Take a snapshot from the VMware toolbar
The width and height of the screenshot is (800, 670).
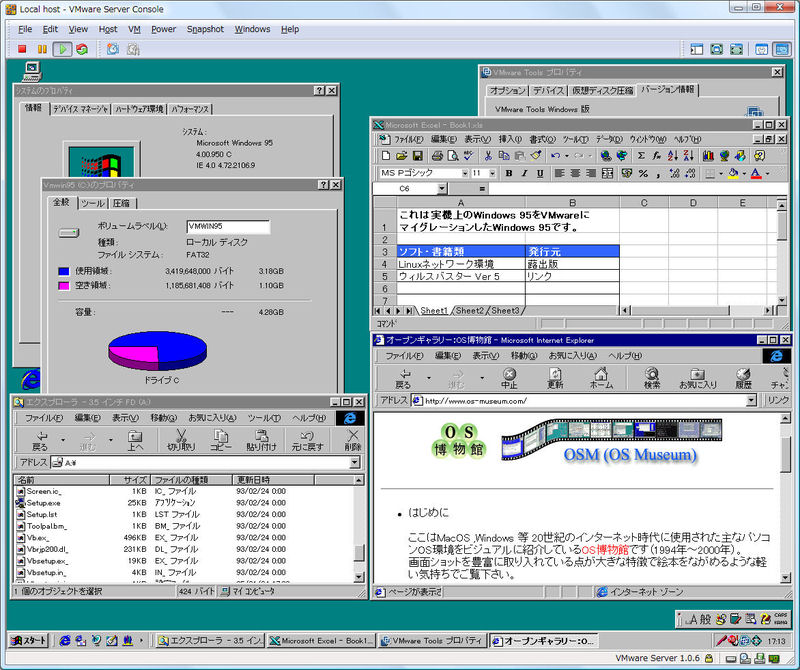pos(113,49)
